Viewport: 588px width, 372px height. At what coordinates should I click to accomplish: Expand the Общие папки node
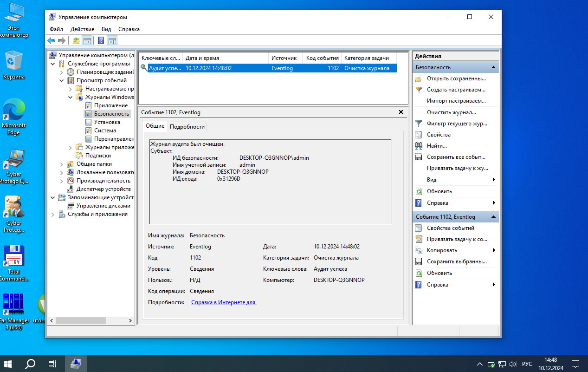[62, 164]
